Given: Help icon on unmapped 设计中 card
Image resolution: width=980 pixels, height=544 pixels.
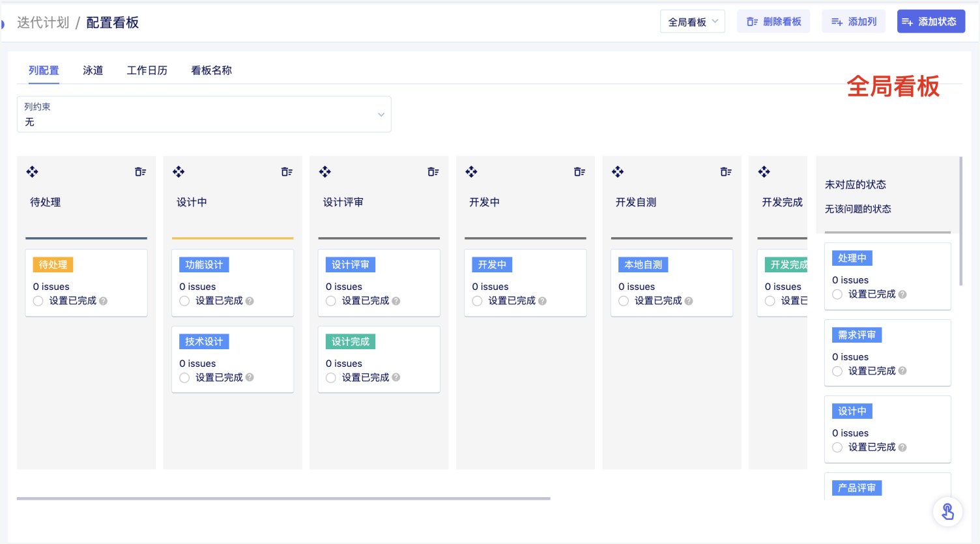Looking at the screenshot, I should coord(902,448).
